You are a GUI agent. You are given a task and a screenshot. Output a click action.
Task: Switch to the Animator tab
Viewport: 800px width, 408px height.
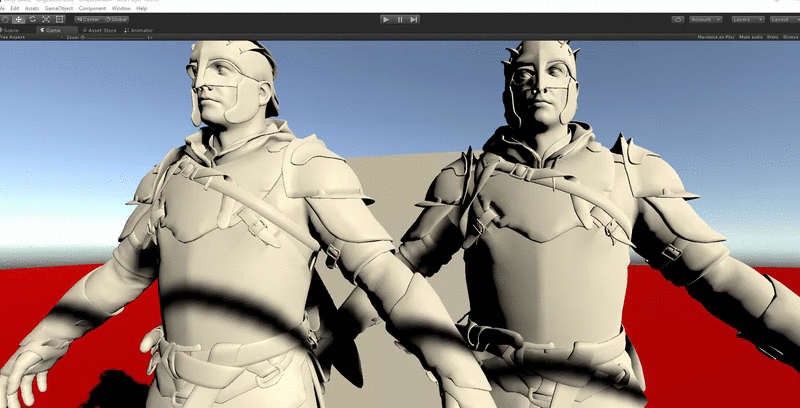pos(138,30)
